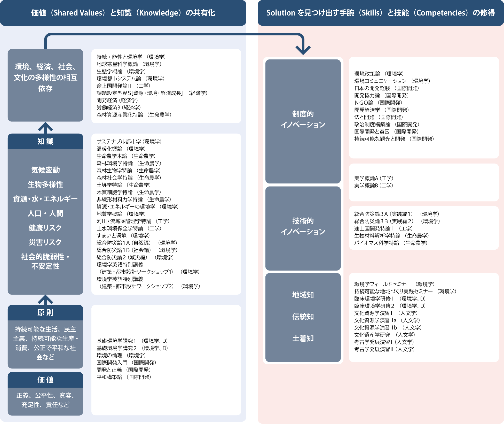Select 社会的脆弱性・不安定性 topic
The height and width of the screenshot is (430, 504).
(45, 262)
